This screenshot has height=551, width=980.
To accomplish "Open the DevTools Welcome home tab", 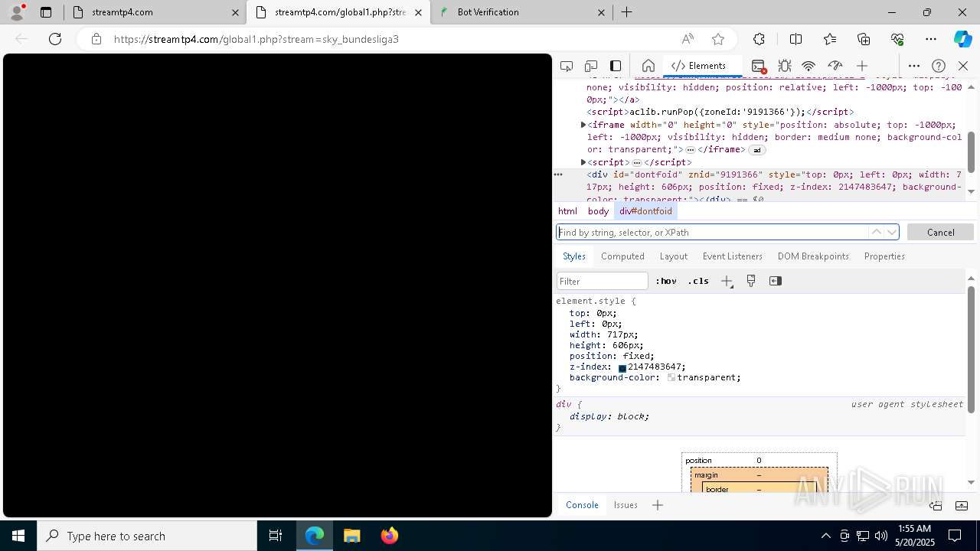I will click(x=648, y=66).
